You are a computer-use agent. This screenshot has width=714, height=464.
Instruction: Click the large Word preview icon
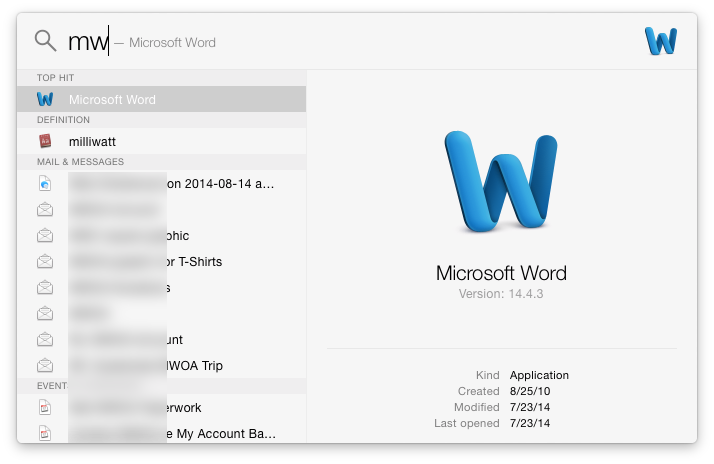(x=501, y=181)
